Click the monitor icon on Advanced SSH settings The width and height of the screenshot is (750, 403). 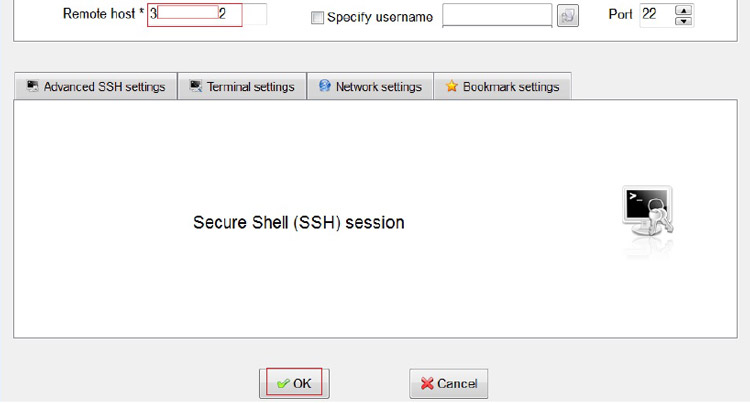33,86
